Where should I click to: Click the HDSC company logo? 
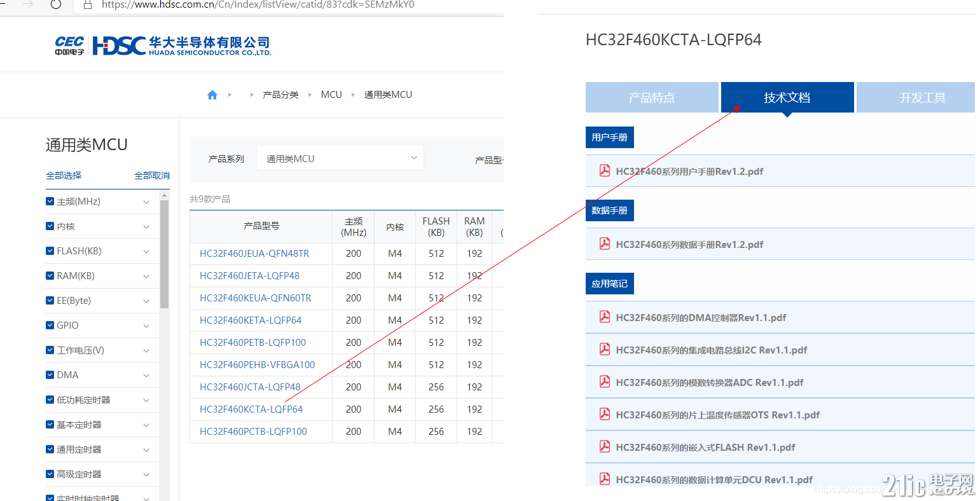pyautogui.click(x=182, y=46)
